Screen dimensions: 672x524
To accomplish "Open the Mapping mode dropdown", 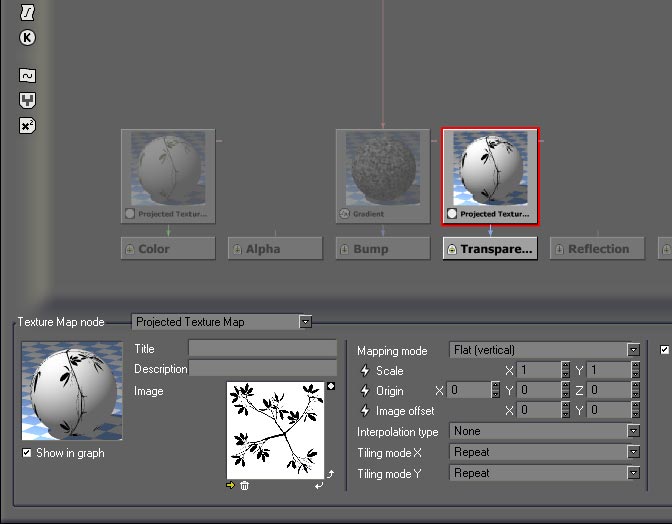I will pyautogui.click(x=633, y=351).
